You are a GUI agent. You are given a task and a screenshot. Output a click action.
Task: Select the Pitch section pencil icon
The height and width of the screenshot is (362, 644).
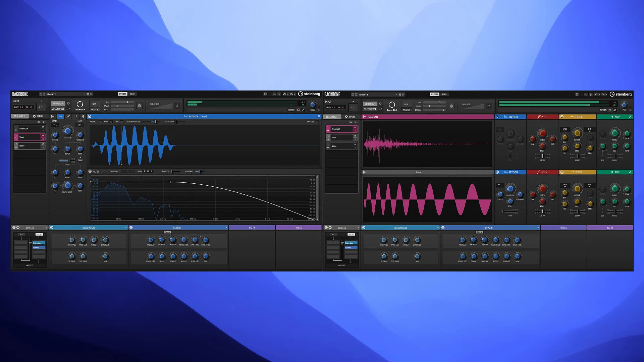68,116
